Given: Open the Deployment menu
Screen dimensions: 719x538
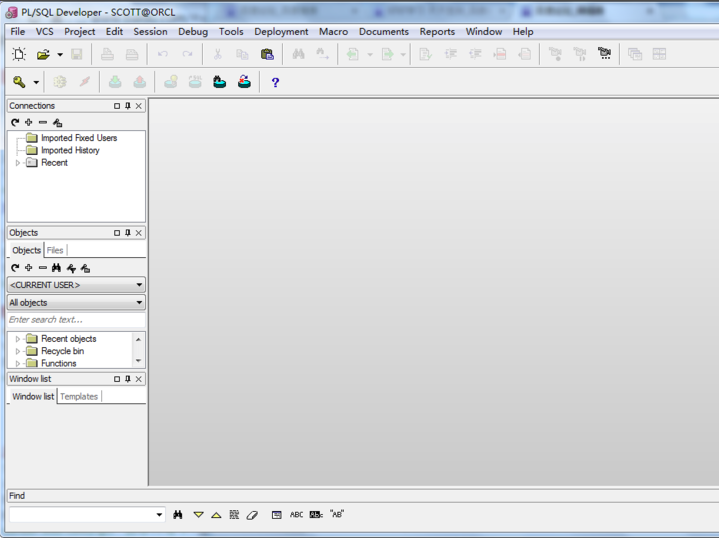Looking at the screenshot, I should 281,32.
